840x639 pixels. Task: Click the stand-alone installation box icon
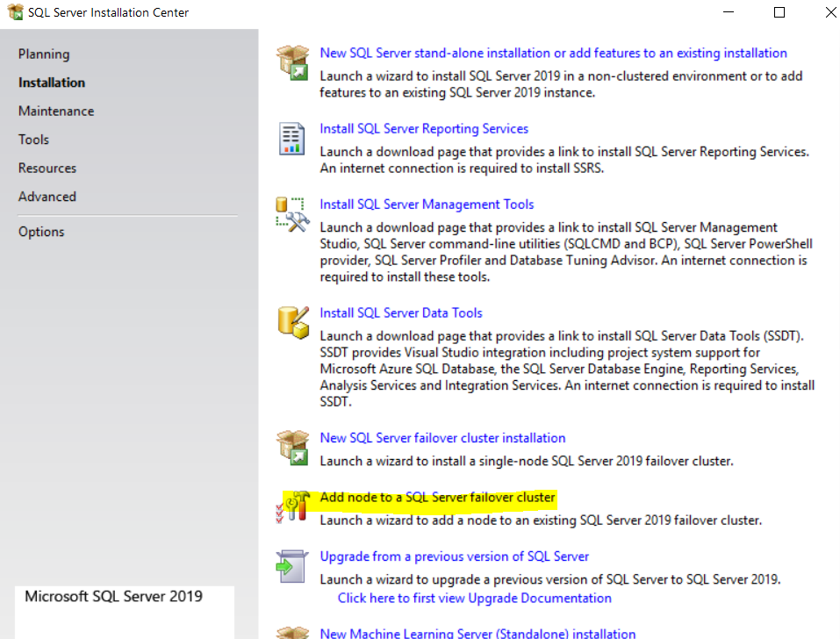(292, 62)
